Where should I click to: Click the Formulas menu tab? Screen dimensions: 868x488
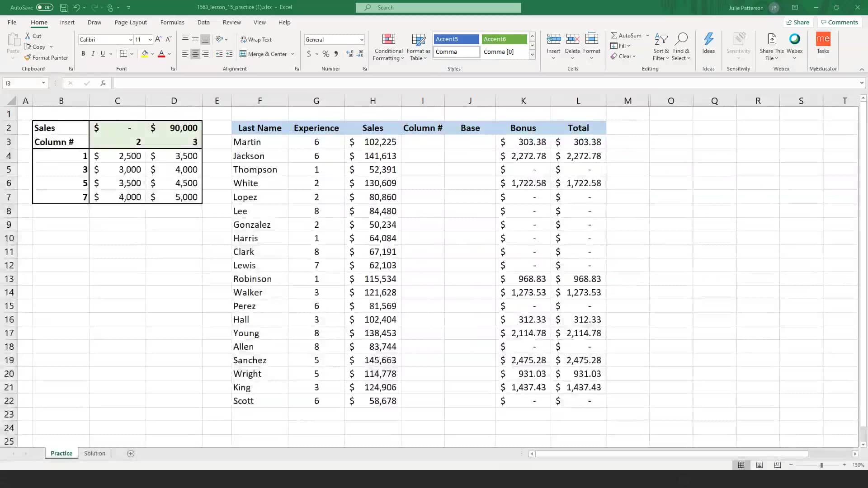point(172,22)
